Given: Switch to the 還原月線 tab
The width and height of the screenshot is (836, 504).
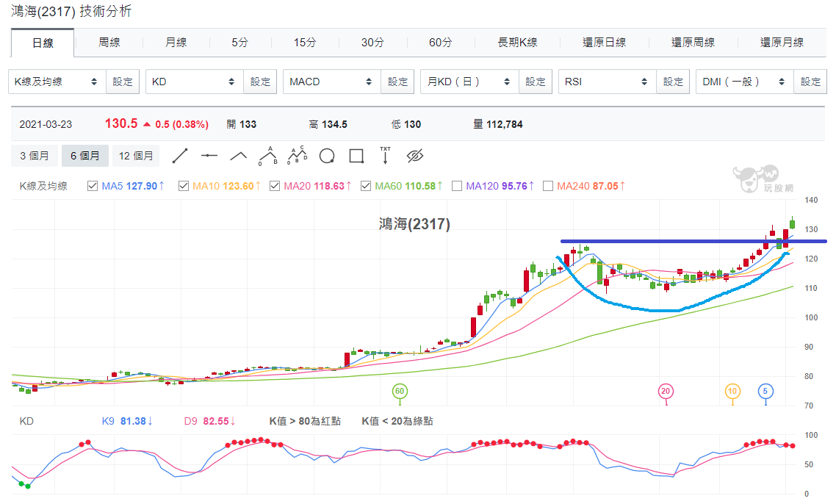Looking at the screenshot, I should pos(782,42).
